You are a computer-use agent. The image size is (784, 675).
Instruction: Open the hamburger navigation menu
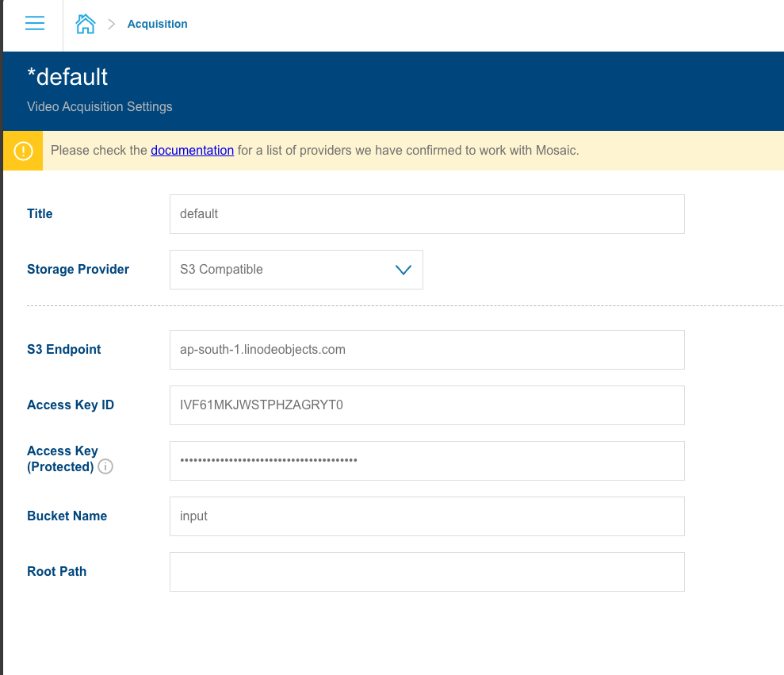pyautogui.click(x=34, y=24)
